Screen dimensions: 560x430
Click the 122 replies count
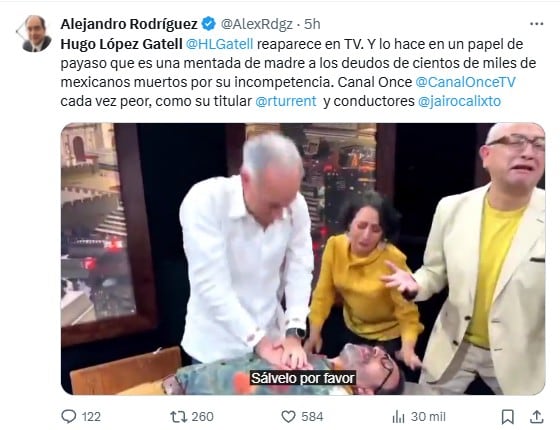point(91,416)
